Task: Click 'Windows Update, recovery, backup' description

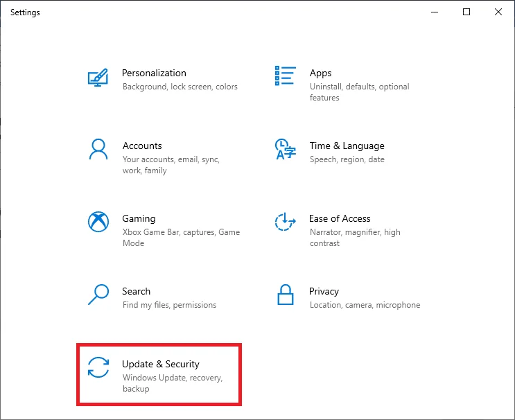Action: click(173, 383)
